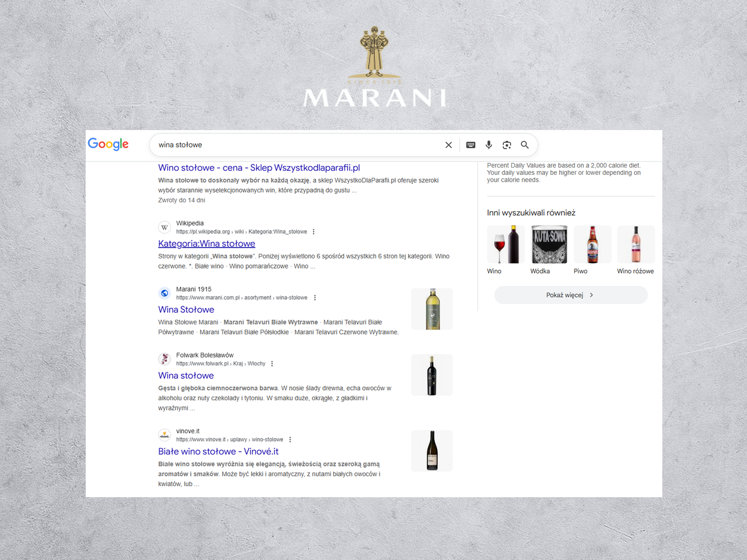747x560 pixels.
Task: Click the Wikipedia favicon icon
Action: pos(164,227)
